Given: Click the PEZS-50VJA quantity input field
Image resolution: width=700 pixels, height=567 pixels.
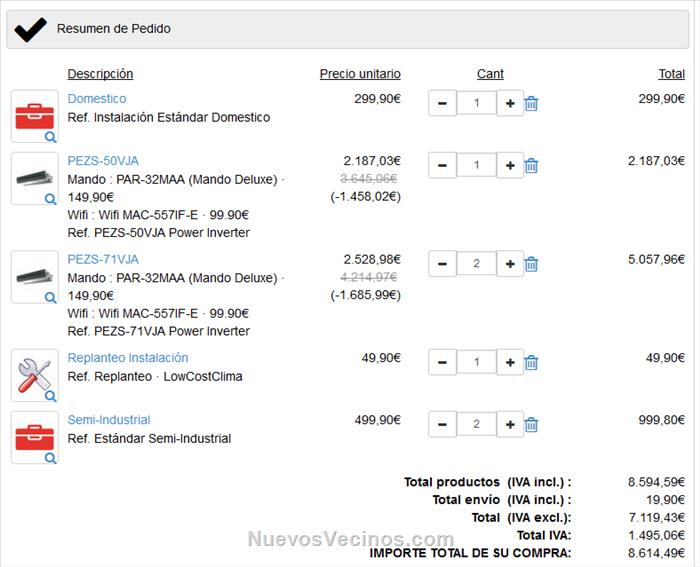Looking at the screenshot, I should pos(476,165).
